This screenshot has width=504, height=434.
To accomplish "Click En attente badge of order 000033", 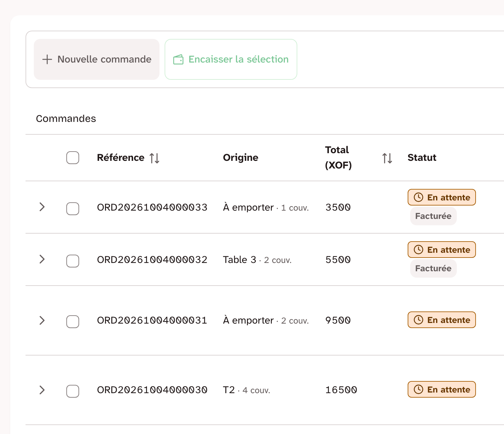I will tap(442, 197).
